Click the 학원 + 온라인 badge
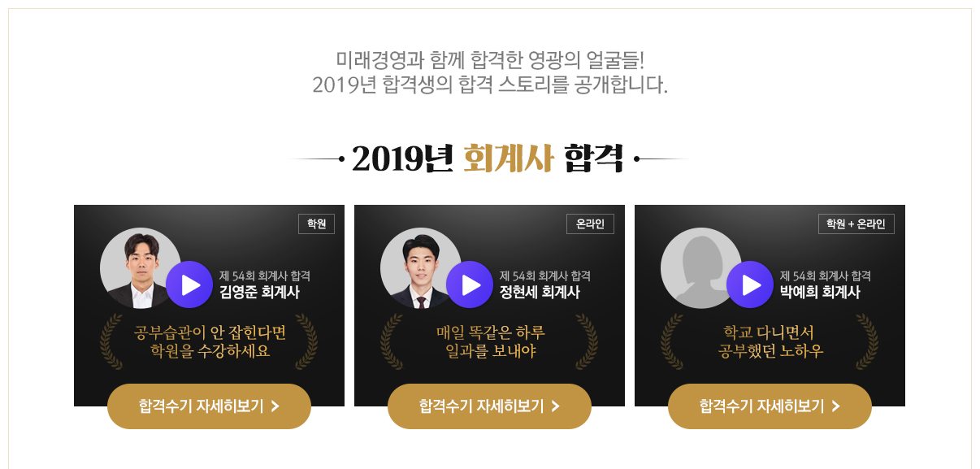This screenshot has width=980, height=469. click(856, 224)
